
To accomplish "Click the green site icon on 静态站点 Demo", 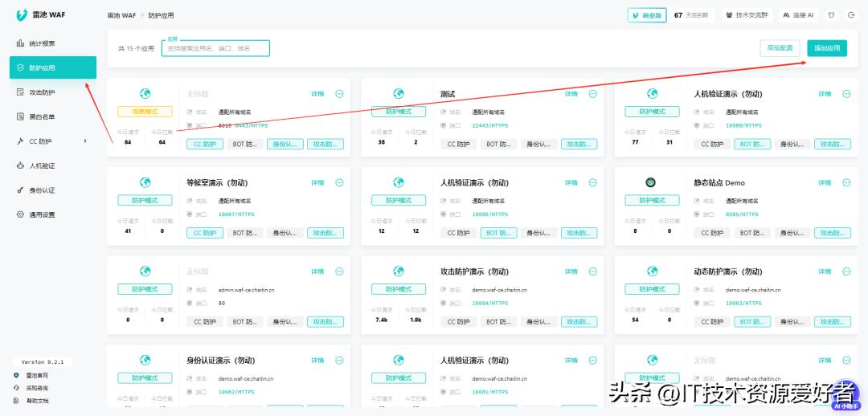I will pos(651,182).
